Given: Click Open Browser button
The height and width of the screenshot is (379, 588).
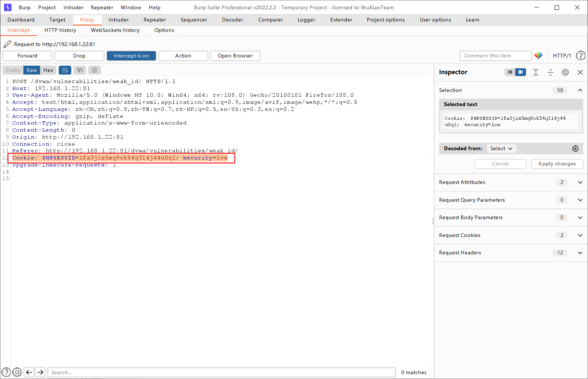Looking at the screenshot, I should click(235, 56).
